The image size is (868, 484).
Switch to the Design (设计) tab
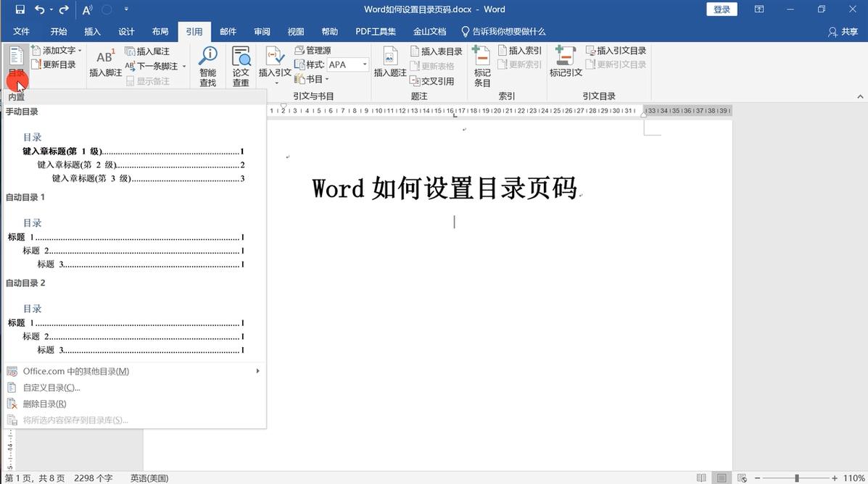126,32
